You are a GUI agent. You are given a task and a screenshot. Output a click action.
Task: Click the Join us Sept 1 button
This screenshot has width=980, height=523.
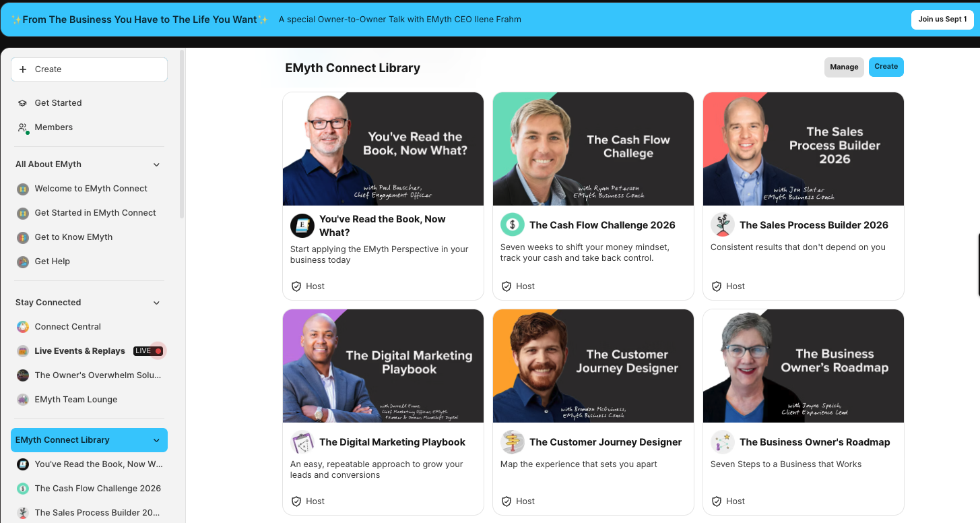click(x=942, y=20)
